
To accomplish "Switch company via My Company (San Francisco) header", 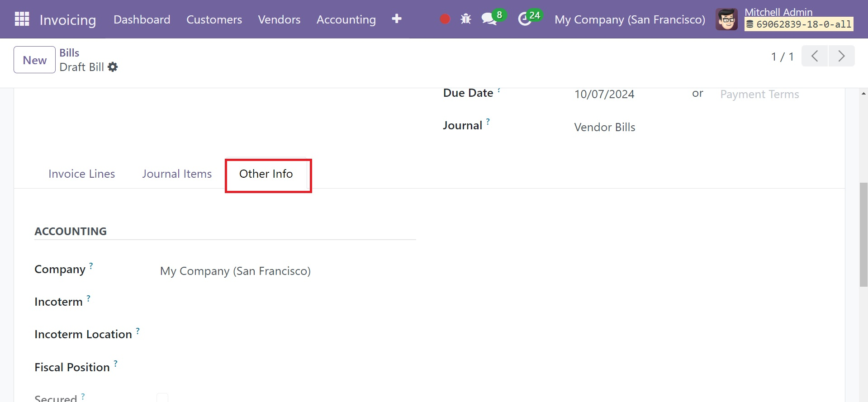I will pos(630,19).
